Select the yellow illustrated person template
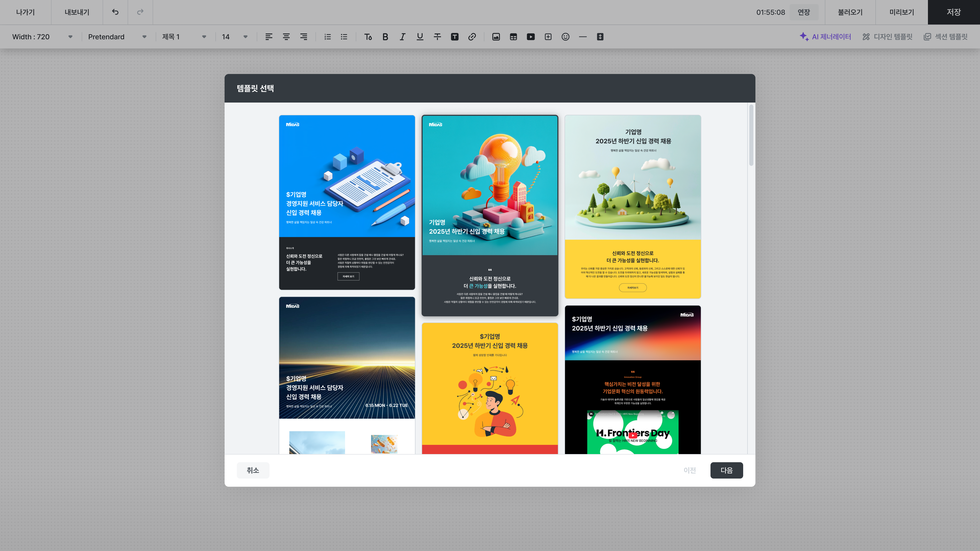Image resolution: width=980 pixels, height=551 pixels. (490, 388)
